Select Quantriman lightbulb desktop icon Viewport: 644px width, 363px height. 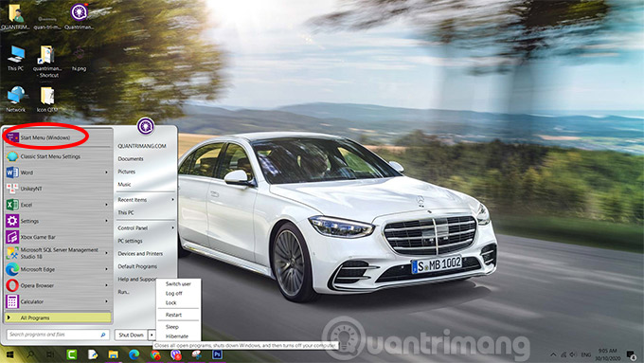point(79,17)
